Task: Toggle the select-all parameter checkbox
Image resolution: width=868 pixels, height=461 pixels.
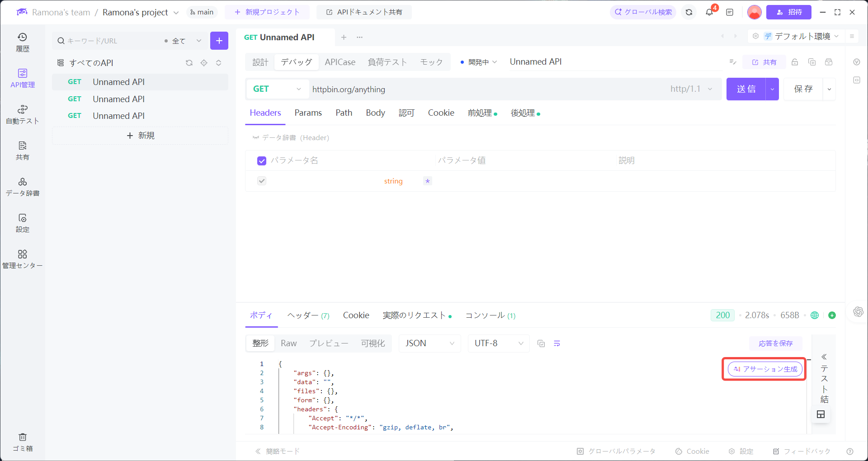Action: pyautogui.click(x=262, y=160)
